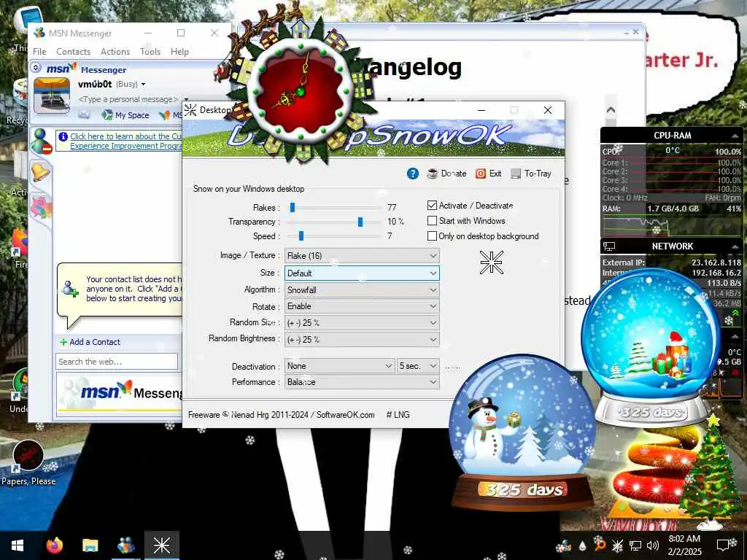This screenshot has width=747, height=560.
Task: Select the alerts bell tab icon
Action: pos(41,171)
